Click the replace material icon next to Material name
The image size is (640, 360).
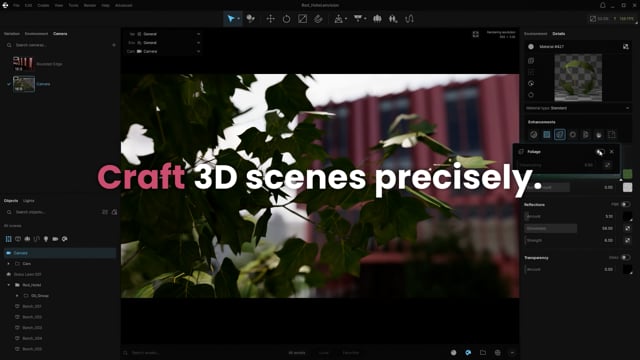click(625, 47)
